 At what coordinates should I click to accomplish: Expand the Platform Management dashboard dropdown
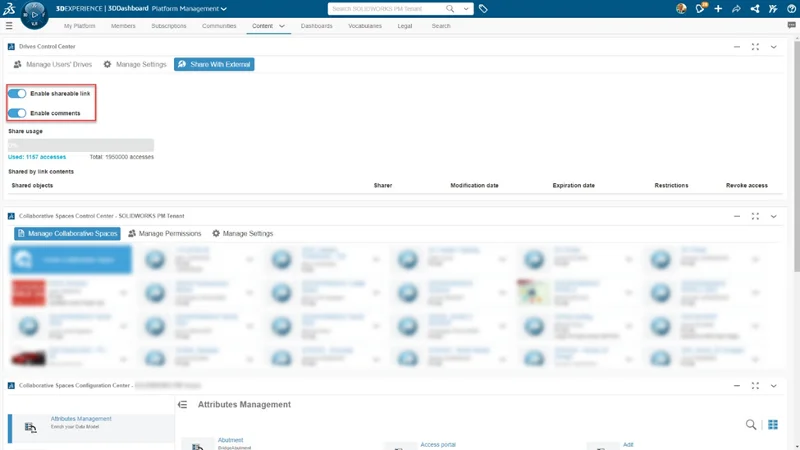coord(223,9)
